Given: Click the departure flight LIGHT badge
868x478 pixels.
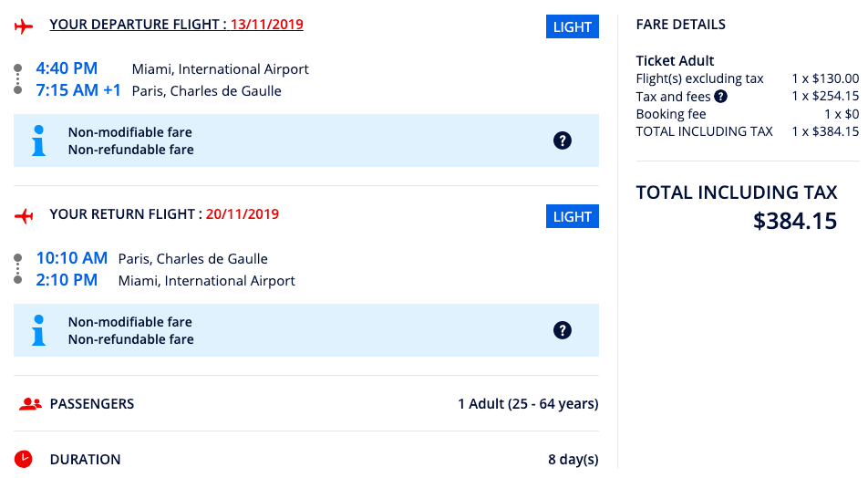Looking at the screenshot, I should pos(573,26).
